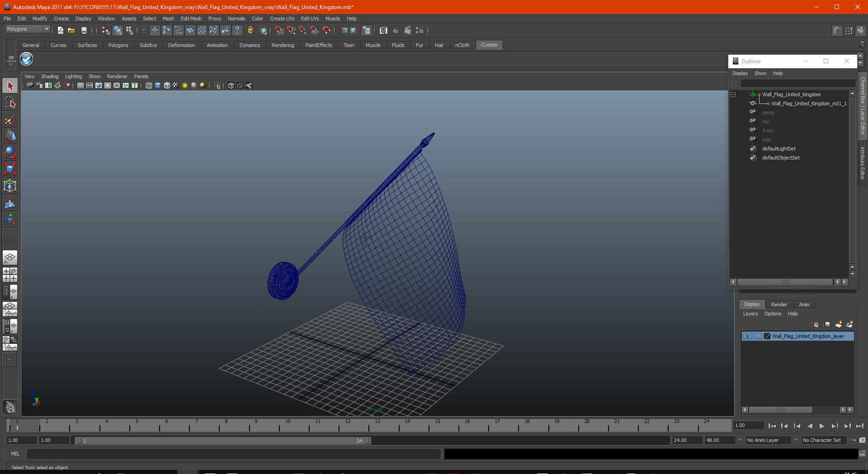Viewport: 868px width, 474px height.
Task: Create new empty display layer icon
Action: [x=839, y=324]
